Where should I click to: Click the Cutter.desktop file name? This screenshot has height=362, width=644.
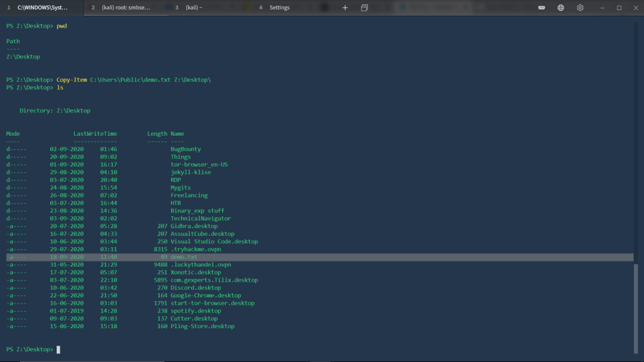(194, 319)
